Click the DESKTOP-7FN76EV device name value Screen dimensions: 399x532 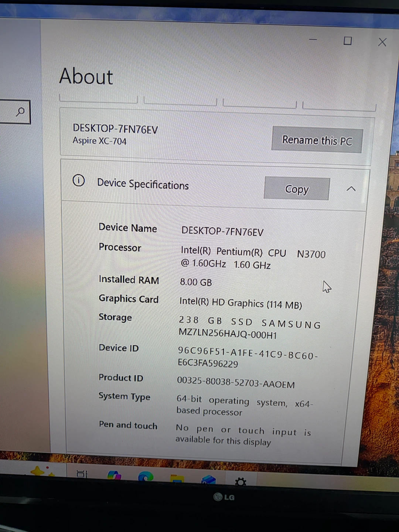[222, 232]
